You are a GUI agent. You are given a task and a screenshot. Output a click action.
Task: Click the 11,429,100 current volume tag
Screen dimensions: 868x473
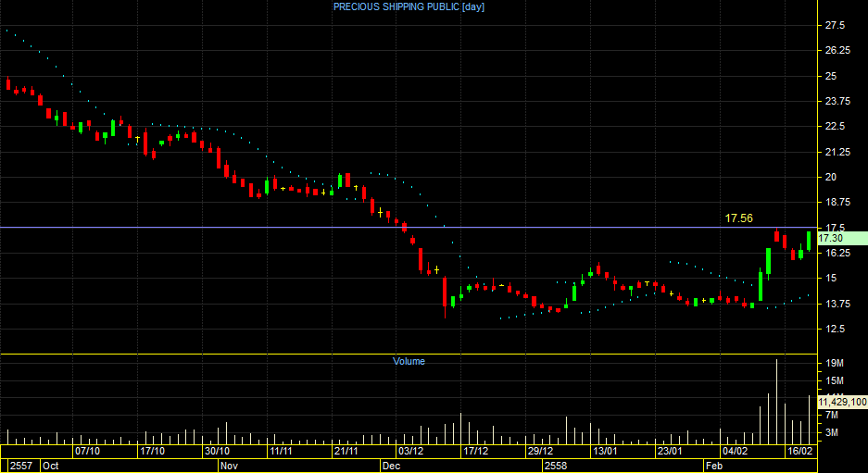tap(842, 402)
